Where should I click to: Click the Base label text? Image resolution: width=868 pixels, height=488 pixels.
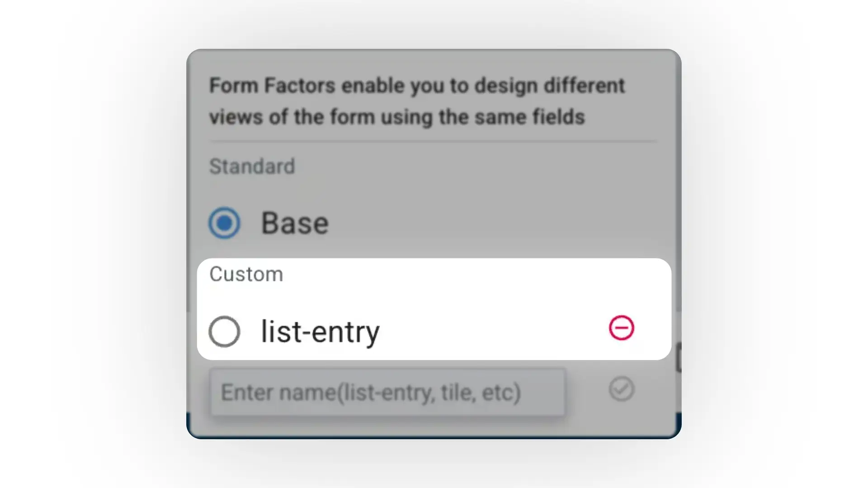(294, 222)
